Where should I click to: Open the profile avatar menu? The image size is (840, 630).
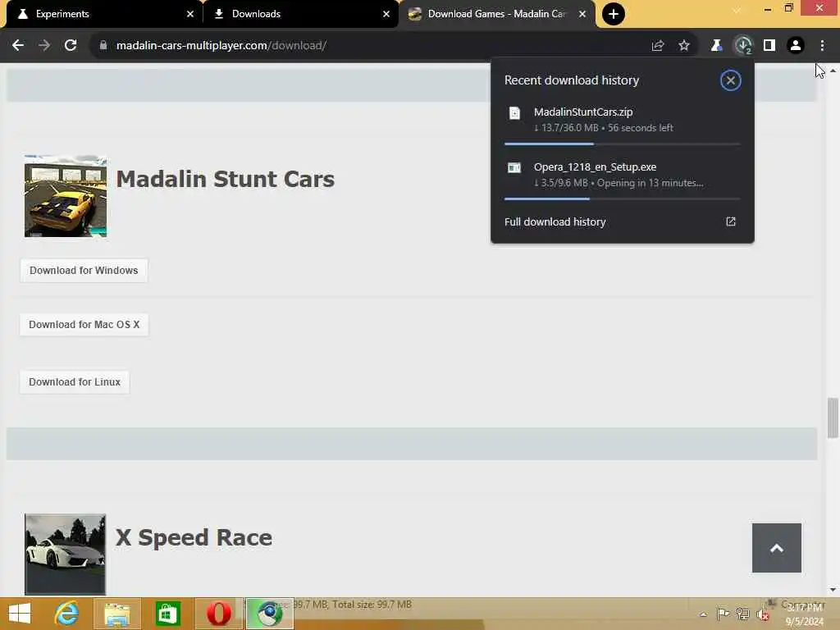796,46
